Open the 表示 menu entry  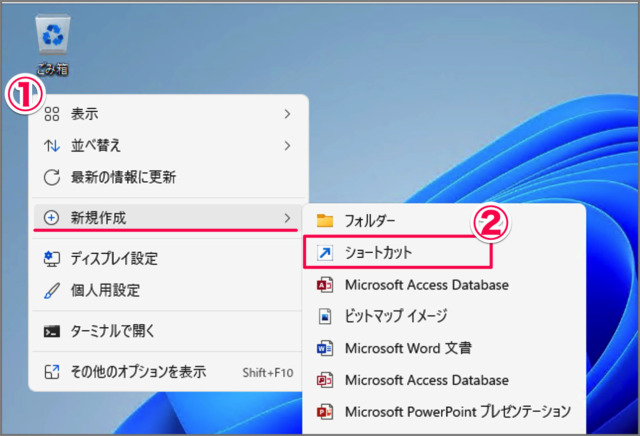[x=168, y=114]
